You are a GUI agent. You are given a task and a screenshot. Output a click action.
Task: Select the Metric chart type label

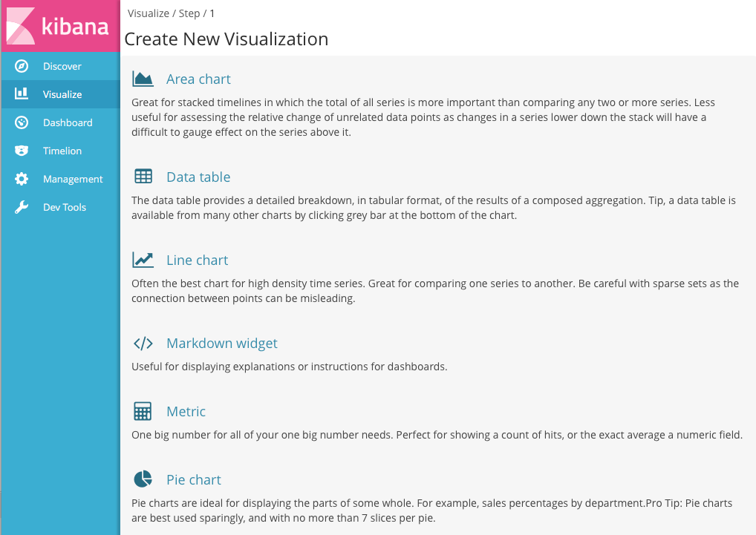186,411
